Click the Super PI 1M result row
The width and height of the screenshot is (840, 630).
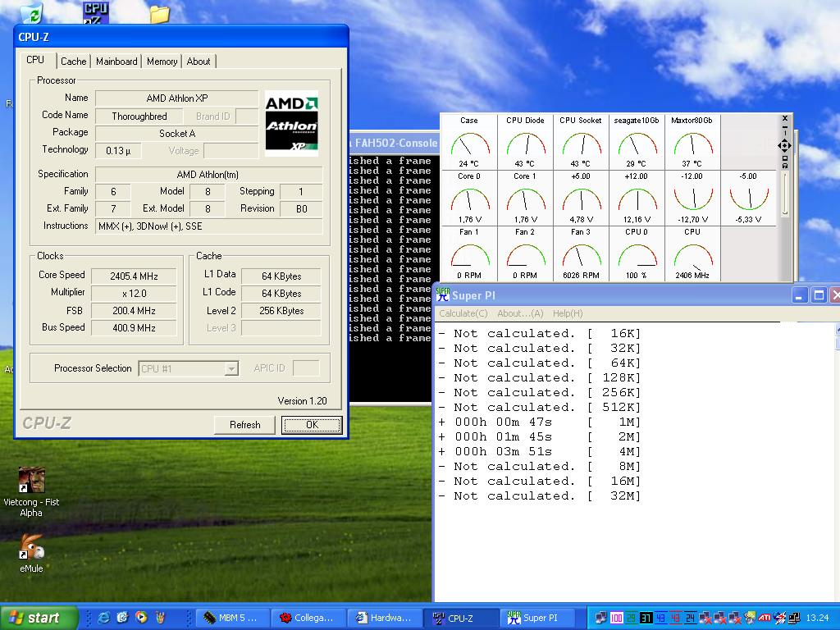coord(540,422)
